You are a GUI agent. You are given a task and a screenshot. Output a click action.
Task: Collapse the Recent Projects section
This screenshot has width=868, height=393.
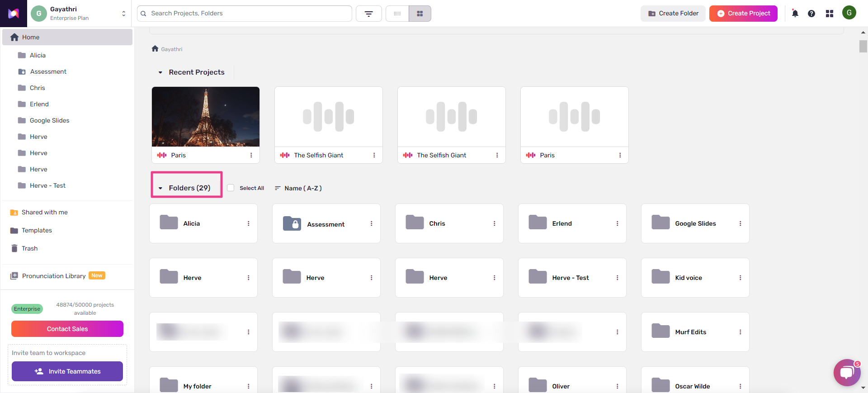pos(160,72)
